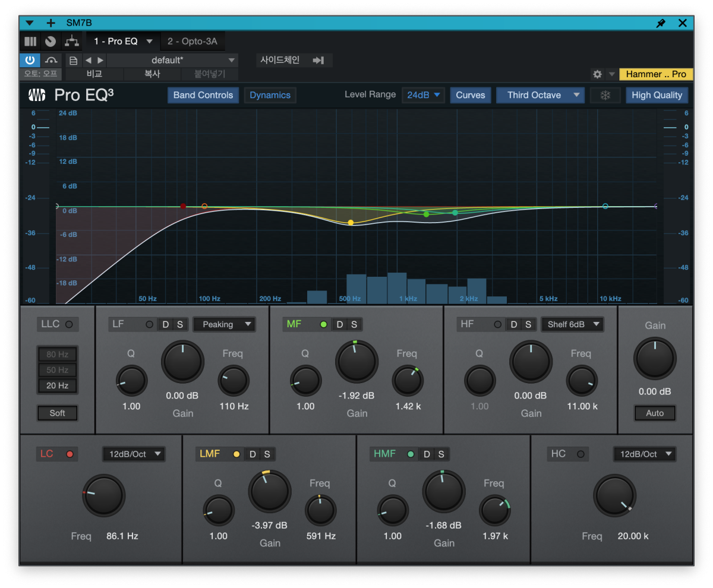Open the HF Shelf 6dB type dropdown
713x588 pixels.
point(572,324)
